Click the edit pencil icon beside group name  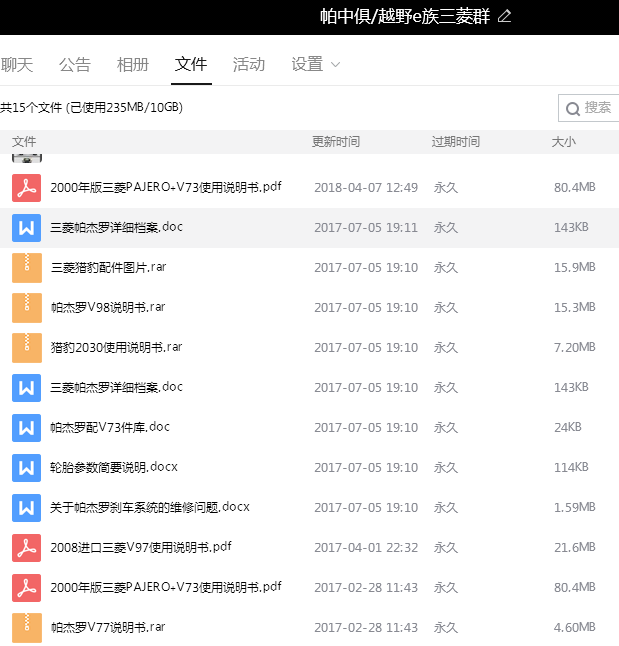click(x=504, y=16)
